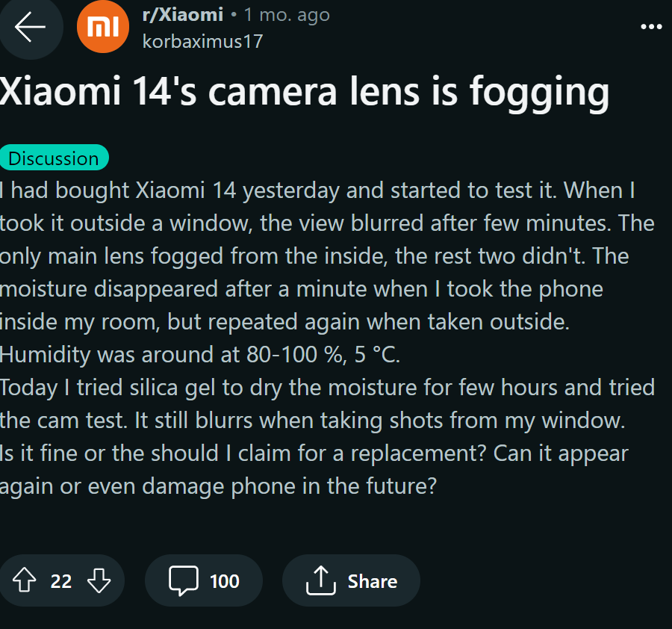Screen dimensions: 672x629
Task: Upvote the fogging camera lens post
Action: click(x=24, y=580)
